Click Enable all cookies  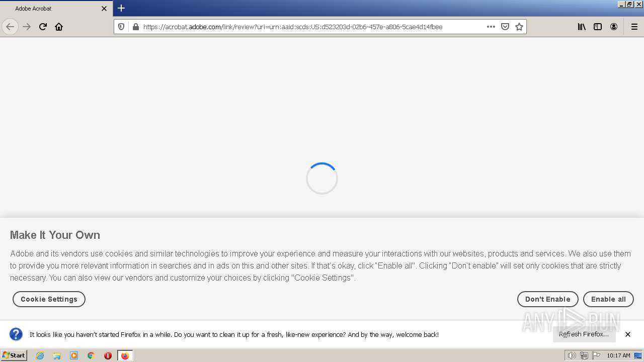tap(608, 299)
